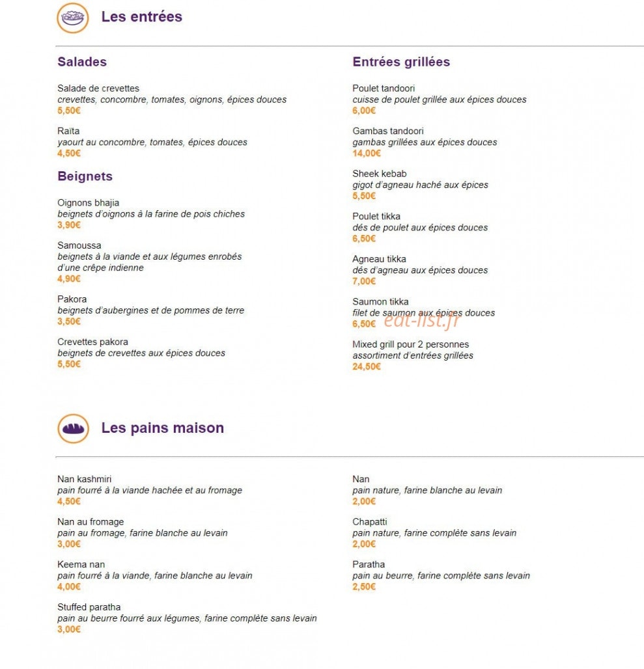Open the Salades subsection title

tap(82, 61)
